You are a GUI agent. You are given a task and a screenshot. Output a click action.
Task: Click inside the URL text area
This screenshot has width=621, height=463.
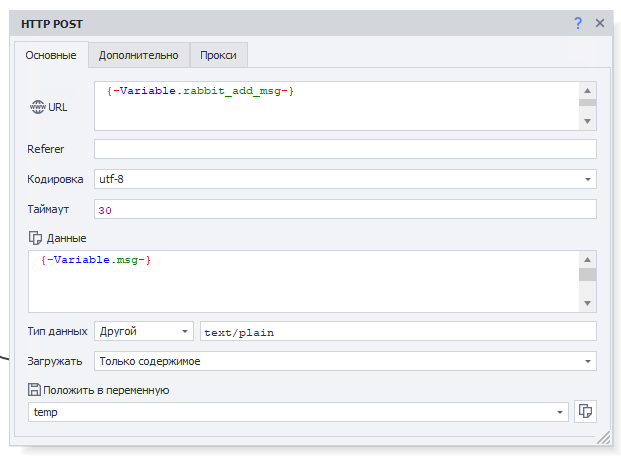pyautogui.click(x=337, y=106)
